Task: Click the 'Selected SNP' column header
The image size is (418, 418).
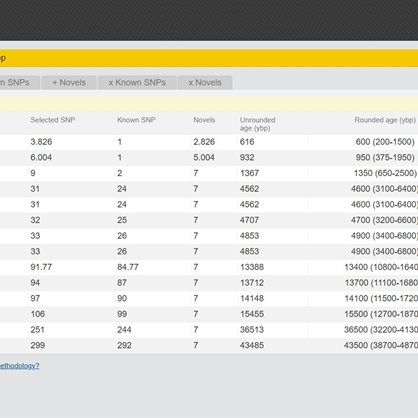Action: 53,120
